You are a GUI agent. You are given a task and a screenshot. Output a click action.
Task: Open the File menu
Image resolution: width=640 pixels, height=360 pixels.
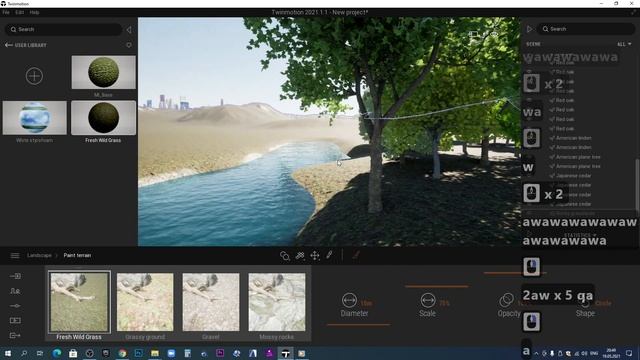(6, 12)
